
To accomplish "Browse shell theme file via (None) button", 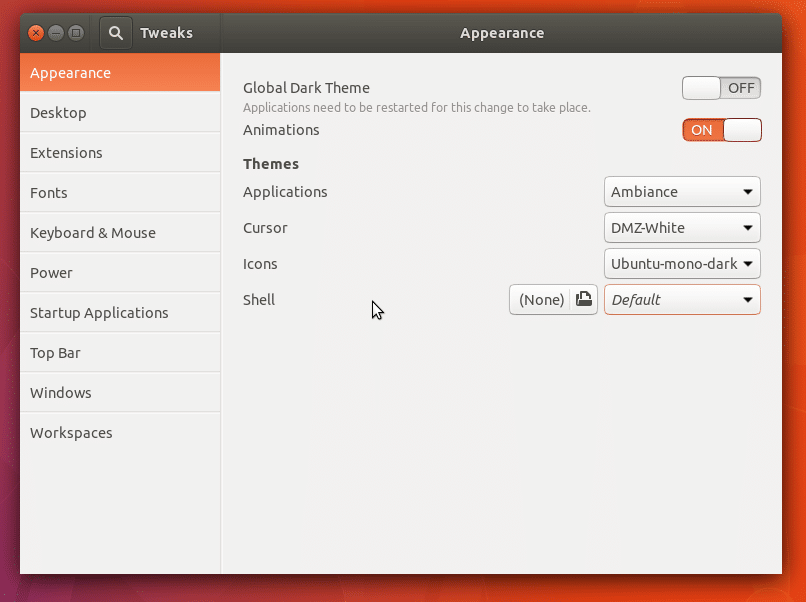I will 553,299.
